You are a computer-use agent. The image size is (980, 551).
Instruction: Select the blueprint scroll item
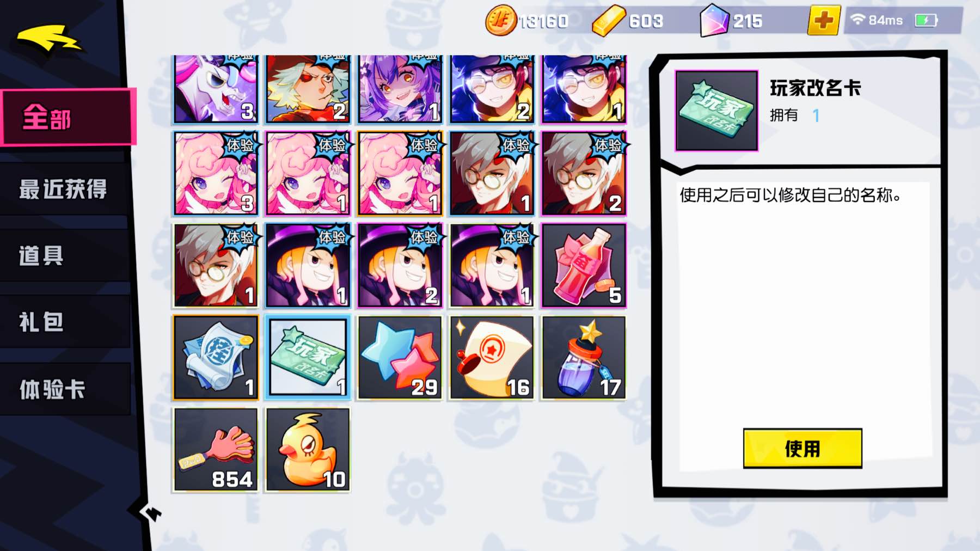216,358
